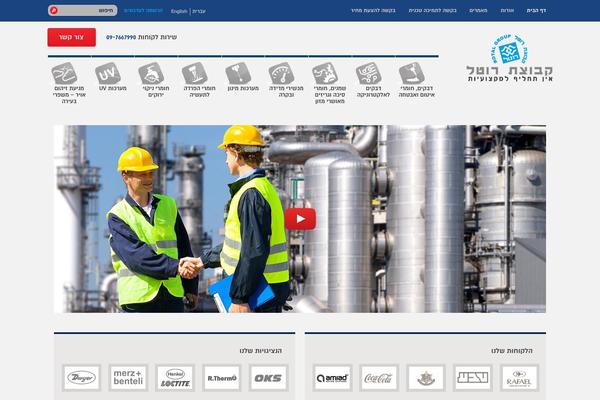
Task: Open the measuring instruments gauge icon
Action: click(x=281, y=73)
